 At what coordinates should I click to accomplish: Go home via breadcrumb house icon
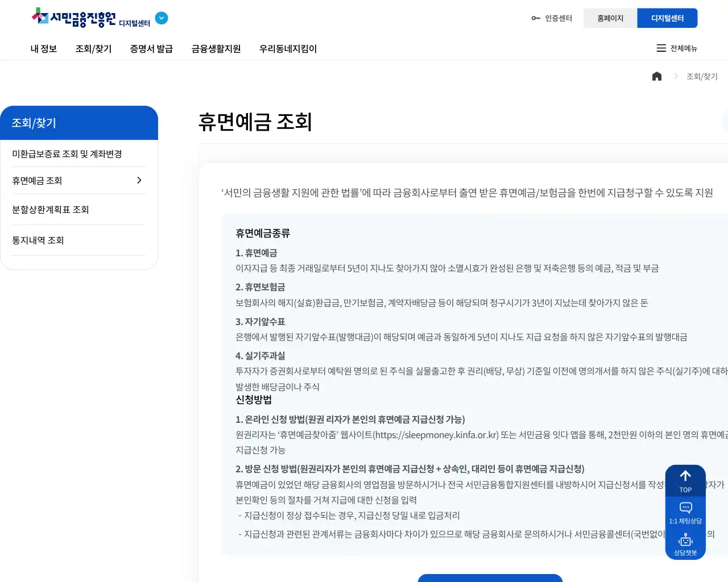[x=657, y=76]
